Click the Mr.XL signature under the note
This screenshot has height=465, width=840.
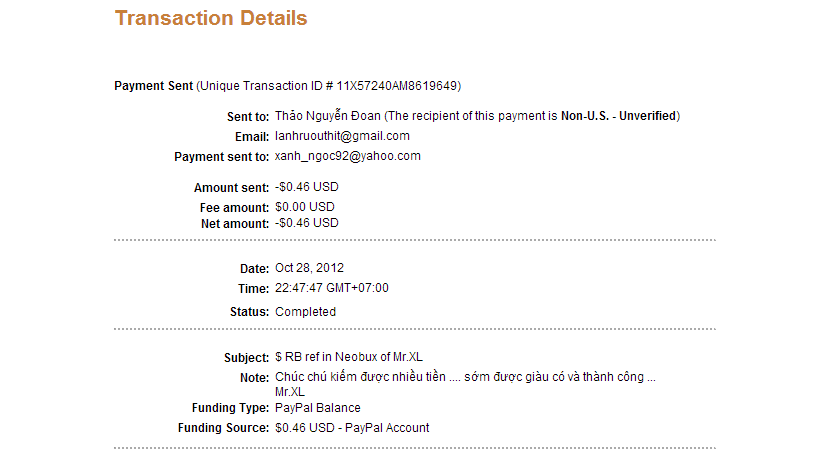(289, 392)
